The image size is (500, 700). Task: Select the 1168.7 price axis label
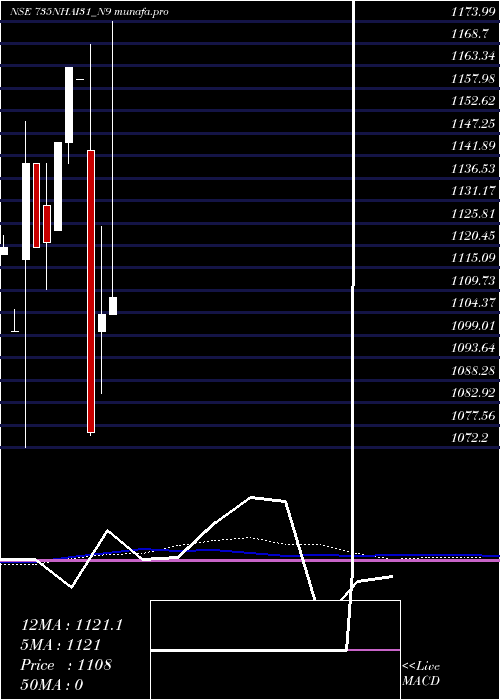pos(469,34)
